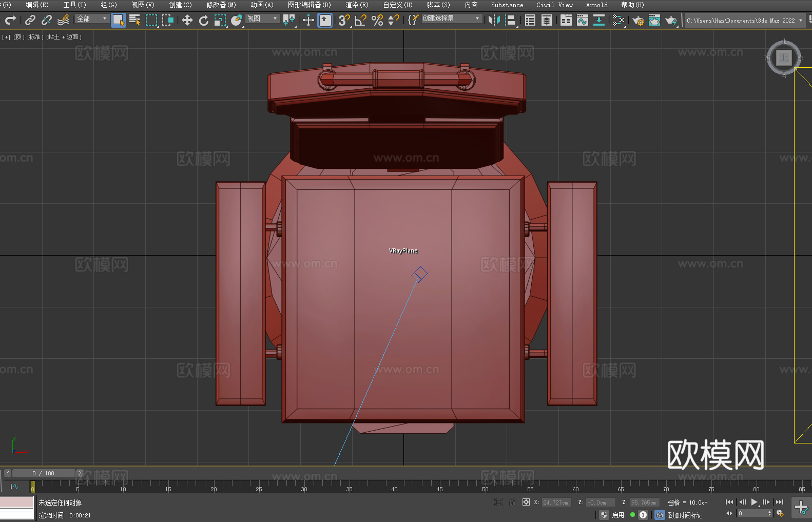Click the Render Production teapot
Image resolution: width=812 pixels, height=522 pixels.
(x=671, y=20)
